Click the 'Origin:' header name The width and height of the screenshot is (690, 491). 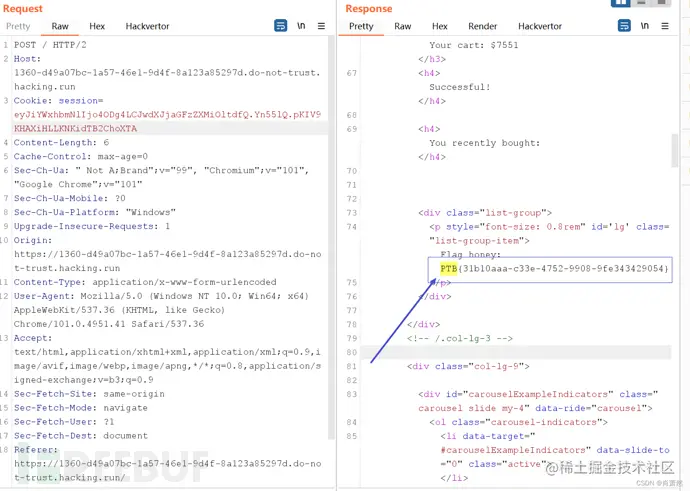point(33,240)
